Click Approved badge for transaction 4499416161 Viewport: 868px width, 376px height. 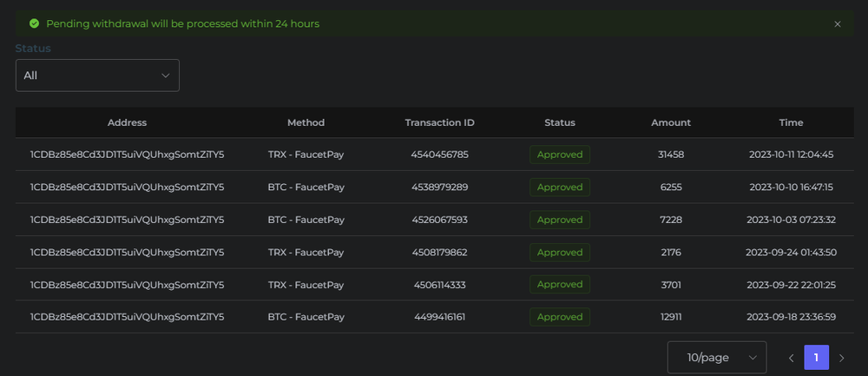[560, 317]
